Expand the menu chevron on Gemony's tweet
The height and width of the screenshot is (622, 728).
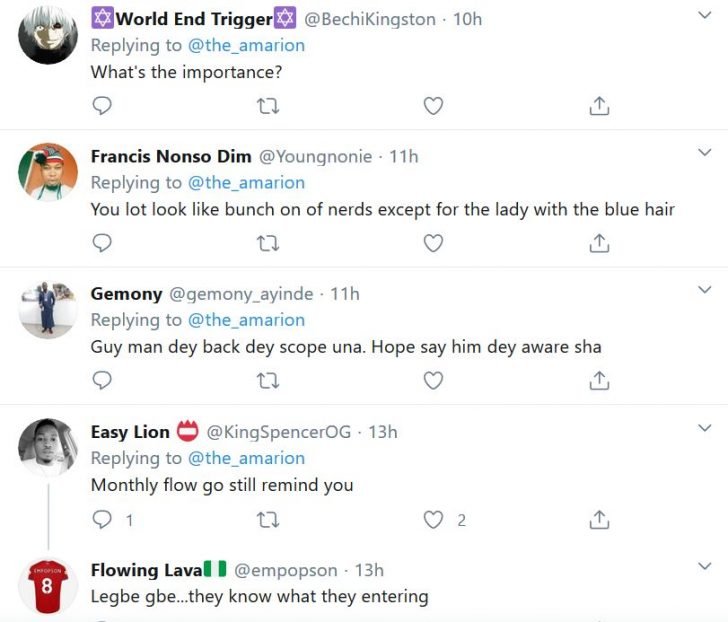(704, 291)
